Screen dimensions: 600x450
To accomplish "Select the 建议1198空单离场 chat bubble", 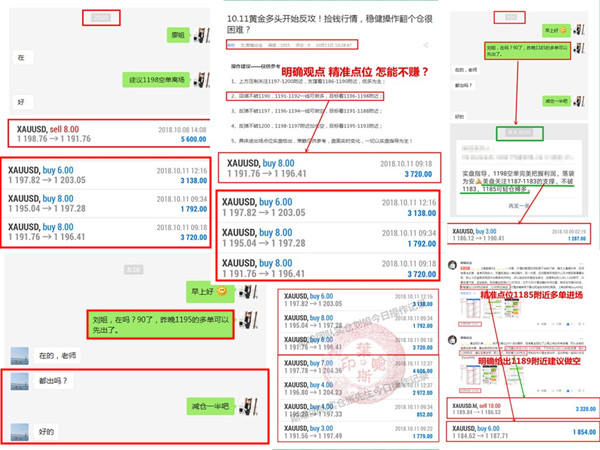I will click(156, 80).
